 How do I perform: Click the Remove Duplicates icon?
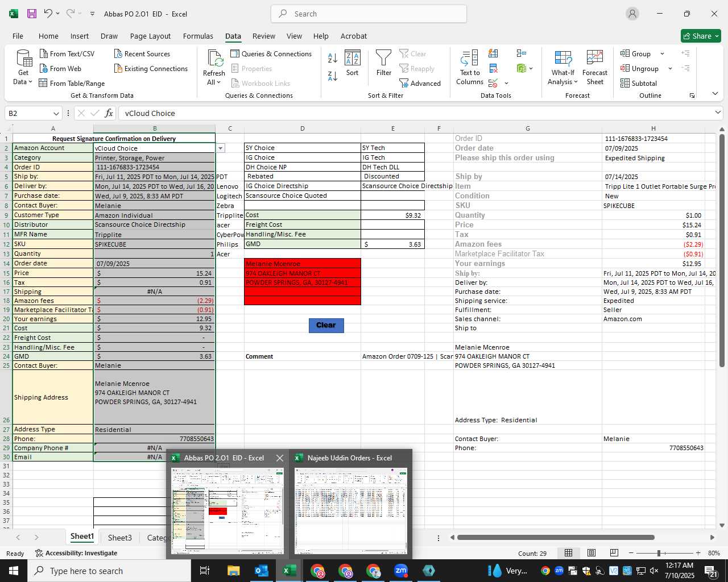(x=493, y=68)
